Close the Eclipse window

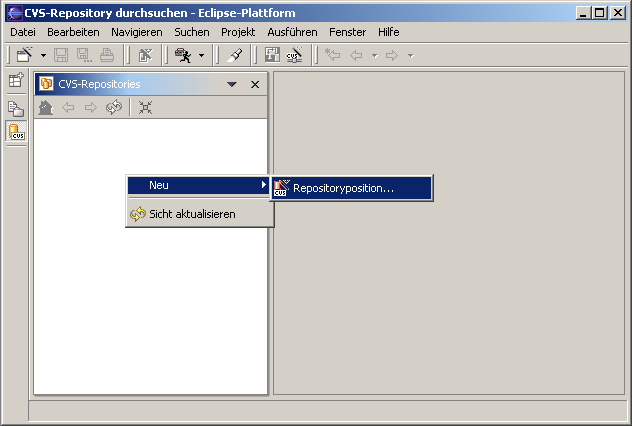coord(617,13)
